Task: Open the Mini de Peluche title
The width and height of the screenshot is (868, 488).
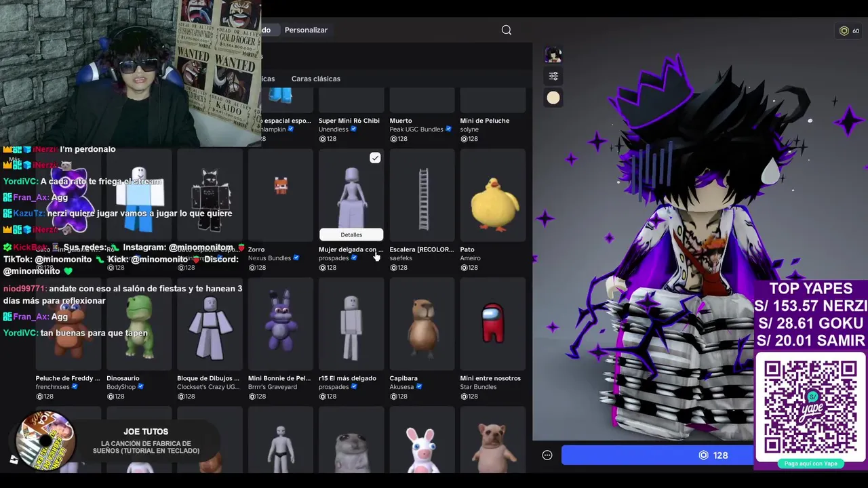Action: click(485, 121)
